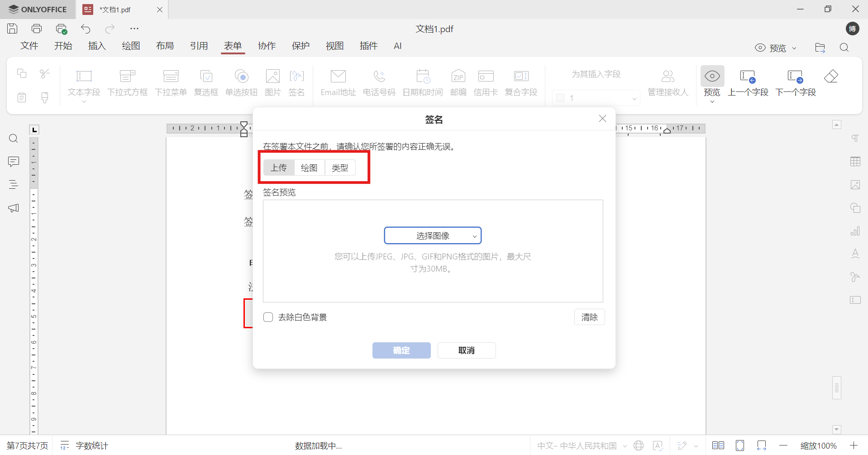
Task: Click the zoom in plus control
Action: pyautogui.click(x=854, y=445)
